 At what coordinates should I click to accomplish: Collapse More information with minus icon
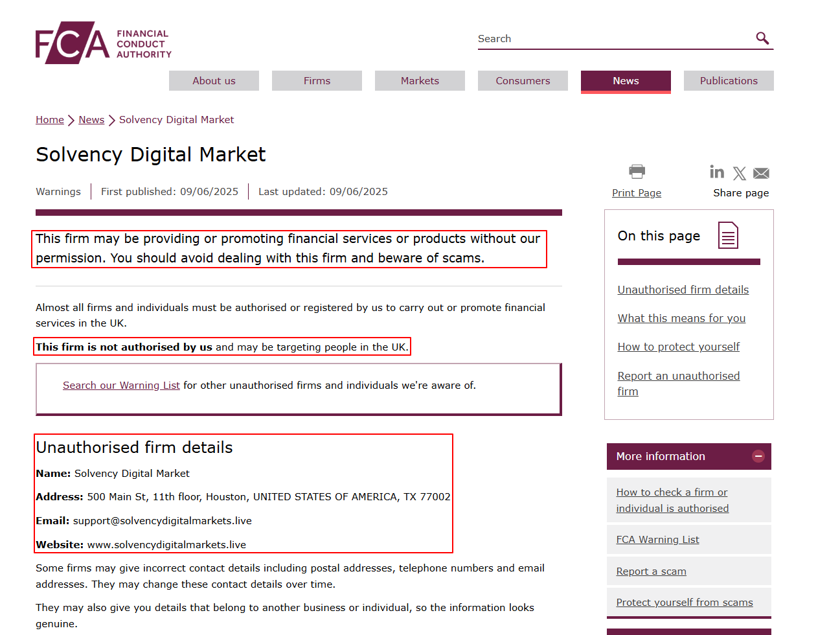click(x=758, y=456)
